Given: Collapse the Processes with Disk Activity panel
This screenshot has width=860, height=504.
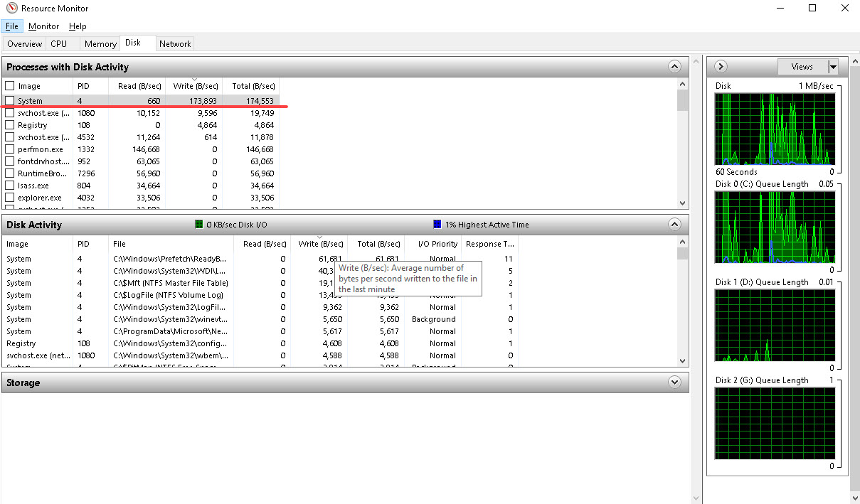Looking at the screenshot, I should pos(674,66).
